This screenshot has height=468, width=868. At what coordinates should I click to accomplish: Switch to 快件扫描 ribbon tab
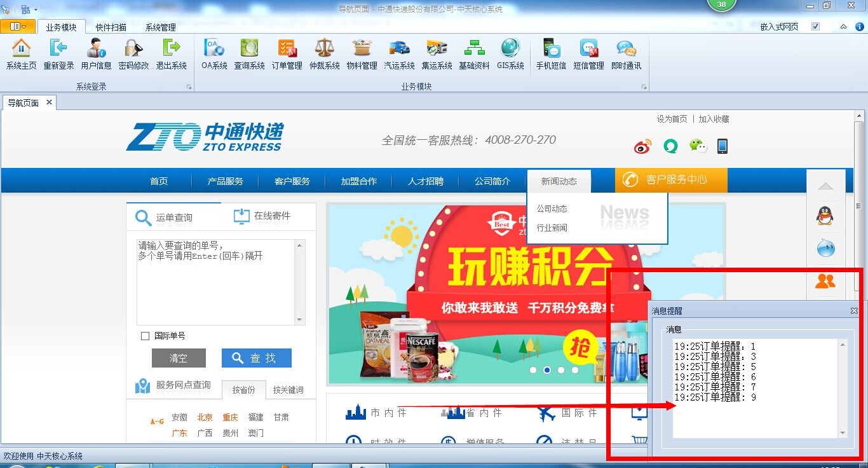(x=111, y=27)
